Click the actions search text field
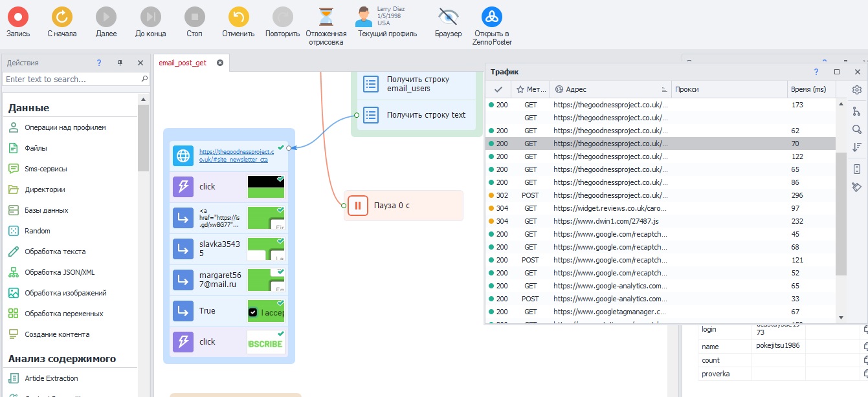 (71, 79)
